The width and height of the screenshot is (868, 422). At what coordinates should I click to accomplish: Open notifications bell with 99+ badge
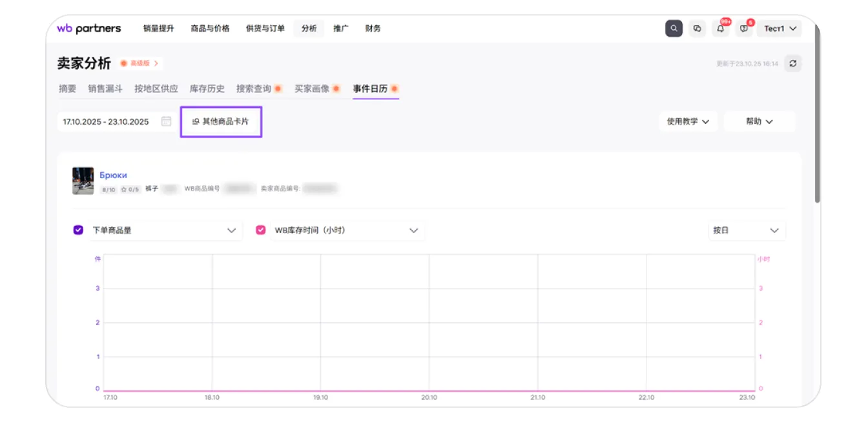point(721,28)
